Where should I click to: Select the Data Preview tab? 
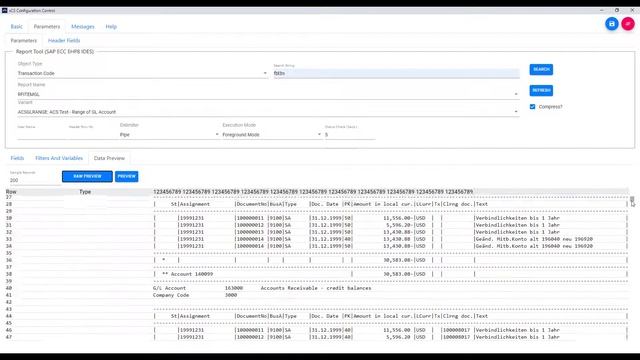pyautogui.click(x=109, y=158)
